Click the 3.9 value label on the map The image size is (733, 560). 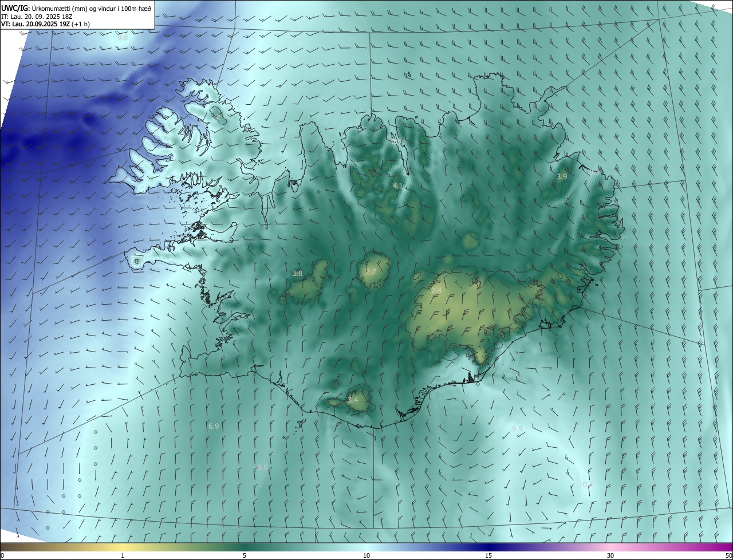(x=562, y=177)
